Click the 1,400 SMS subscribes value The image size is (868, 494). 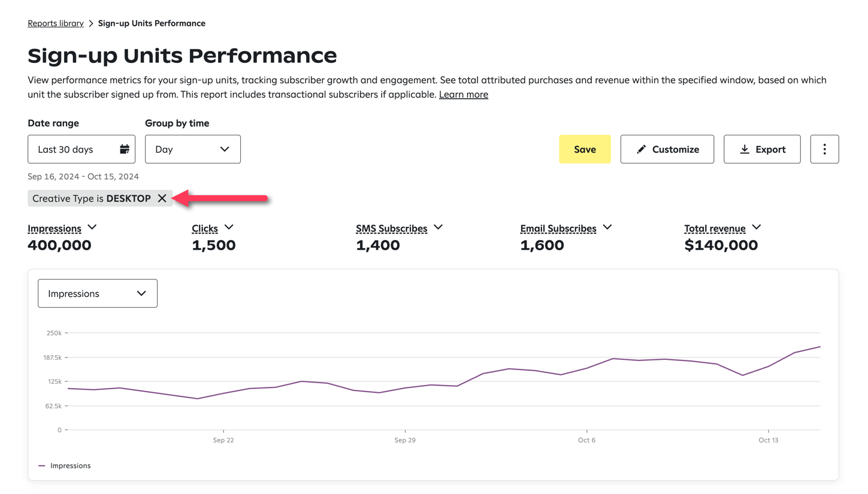[378, 245]
